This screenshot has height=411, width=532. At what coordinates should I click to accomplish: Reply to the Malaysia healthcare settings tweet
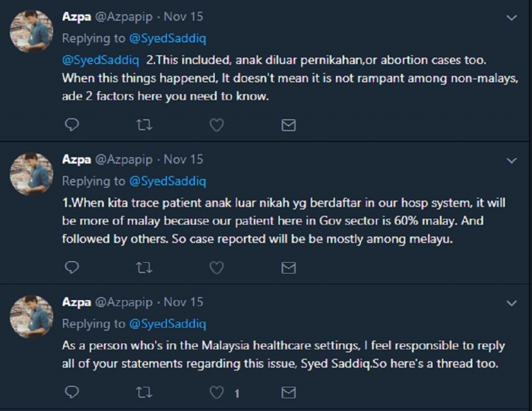71,392
